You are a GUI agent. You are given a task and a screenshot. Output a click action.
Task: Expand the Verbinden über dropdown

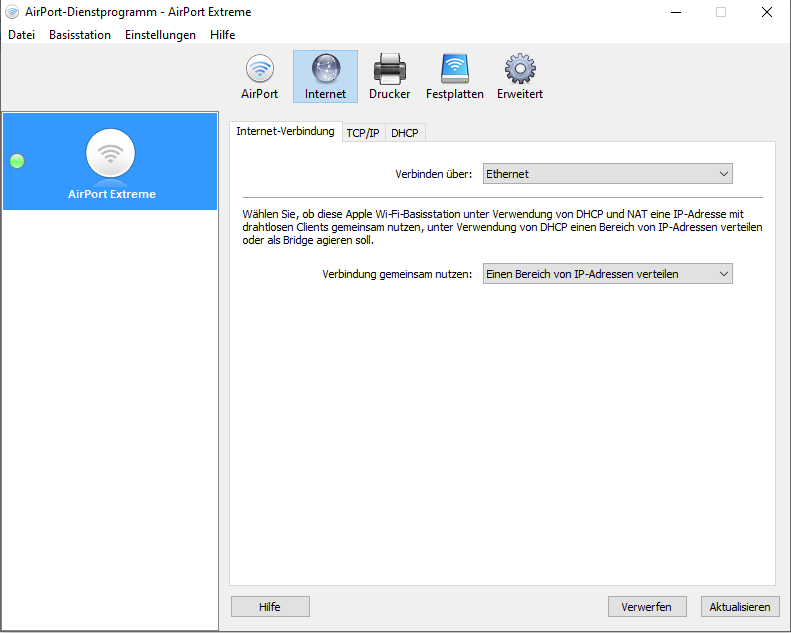607,174
